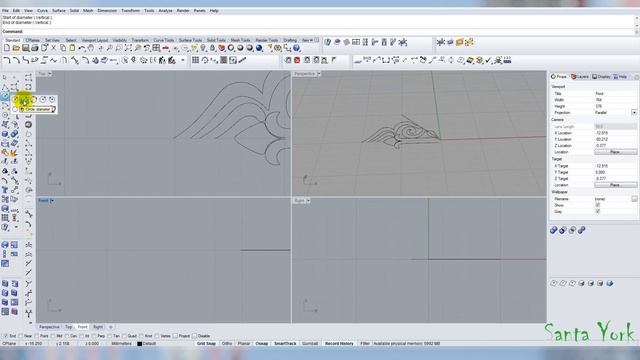Open the Right viewport title dropdown
The height and width of the screenshot is (360, 640).
308,200
